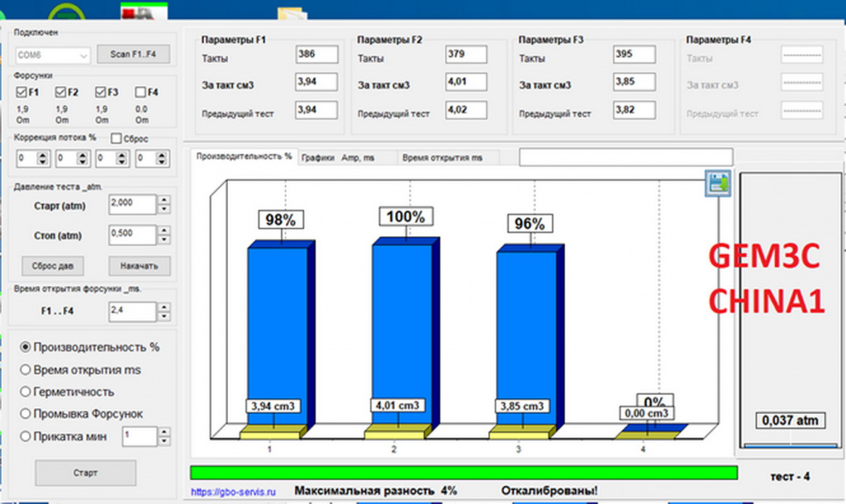Screen dimensions: 846x504
Task: Open the Время открытия ms tab
Action: pyautogui.click(x=443, y=158)
